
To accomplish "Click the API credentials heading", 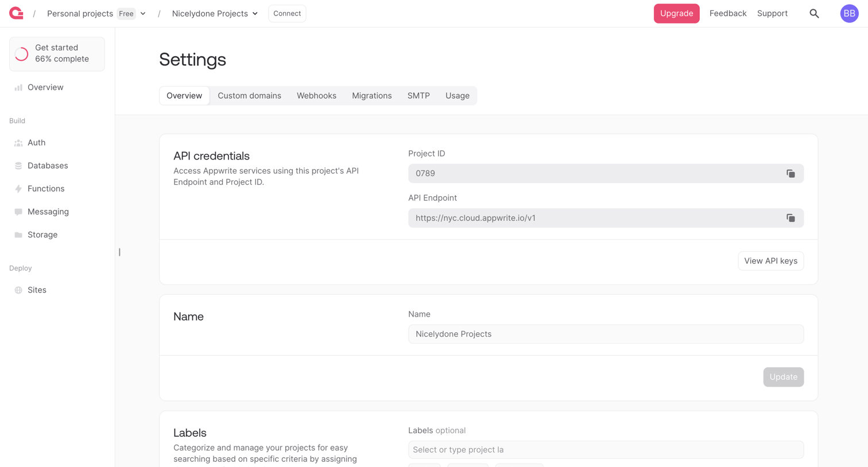I will click(211, 156).
